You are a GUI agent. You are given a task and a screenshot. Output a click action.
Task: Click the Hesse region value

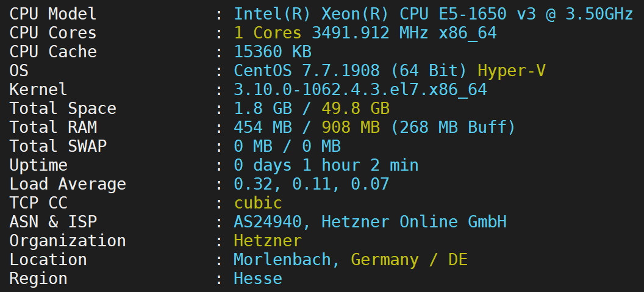pos(258,279)
